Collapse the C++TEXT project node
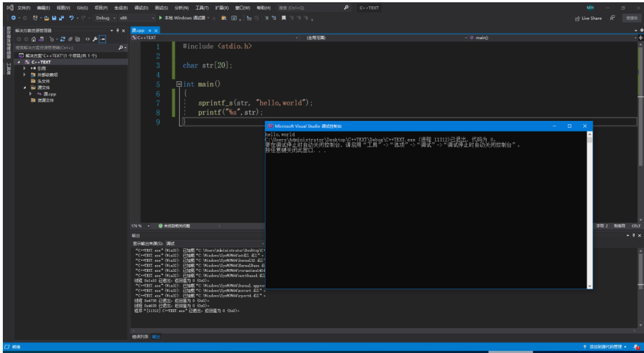 [19, 62]
